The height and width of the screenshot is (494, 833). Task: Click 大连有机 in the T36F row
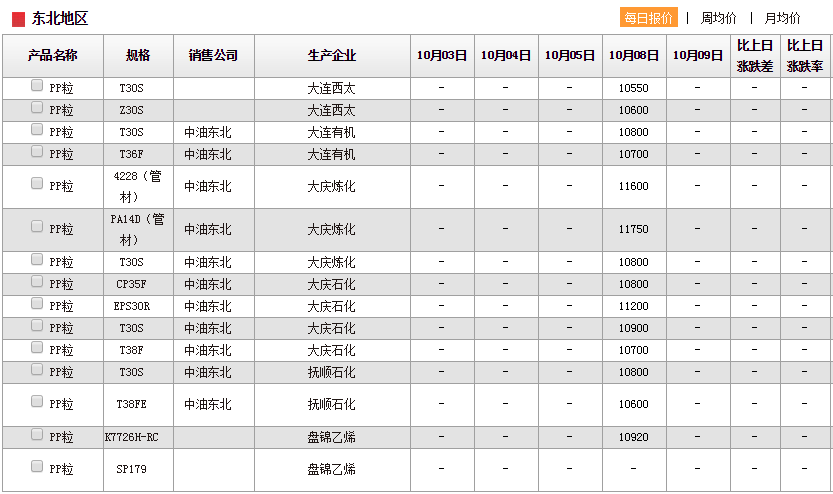coord(332,155)
